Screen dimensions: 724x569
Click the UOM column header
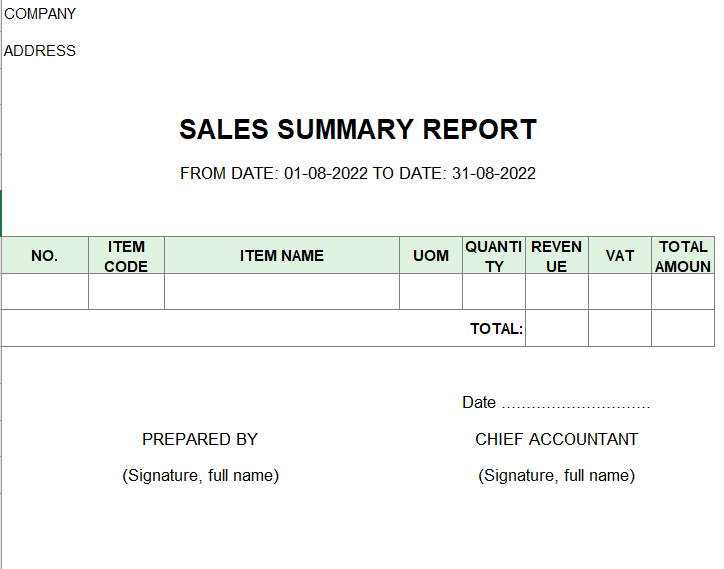[x=431, y=255]
